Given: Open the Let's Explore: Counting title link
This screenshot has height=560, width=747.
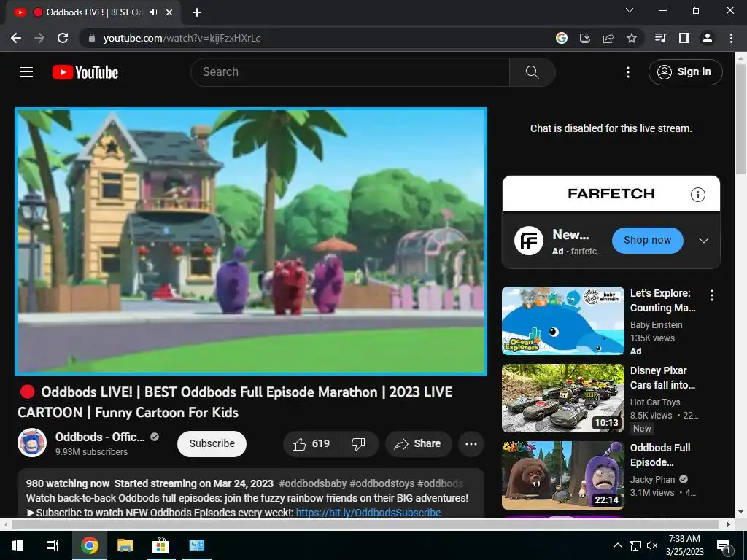Looking at the screenshot, I should pos(662,300).
